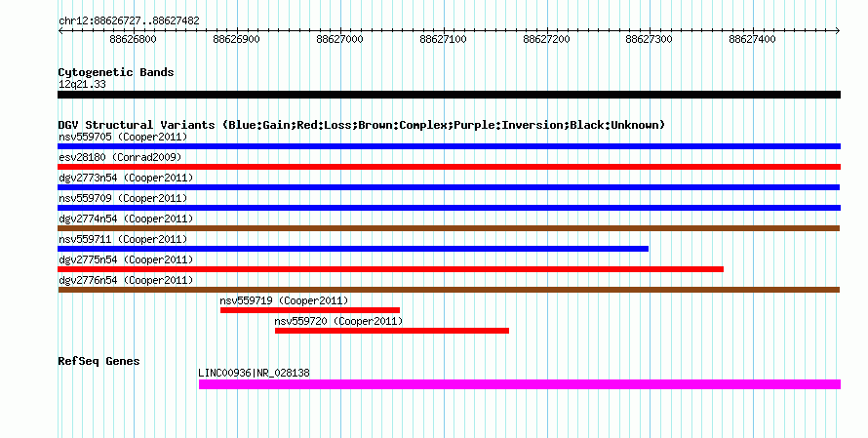Click the black 12q21.33 cytogenetic band bar
868x438 pixels.
pos(449,95)
